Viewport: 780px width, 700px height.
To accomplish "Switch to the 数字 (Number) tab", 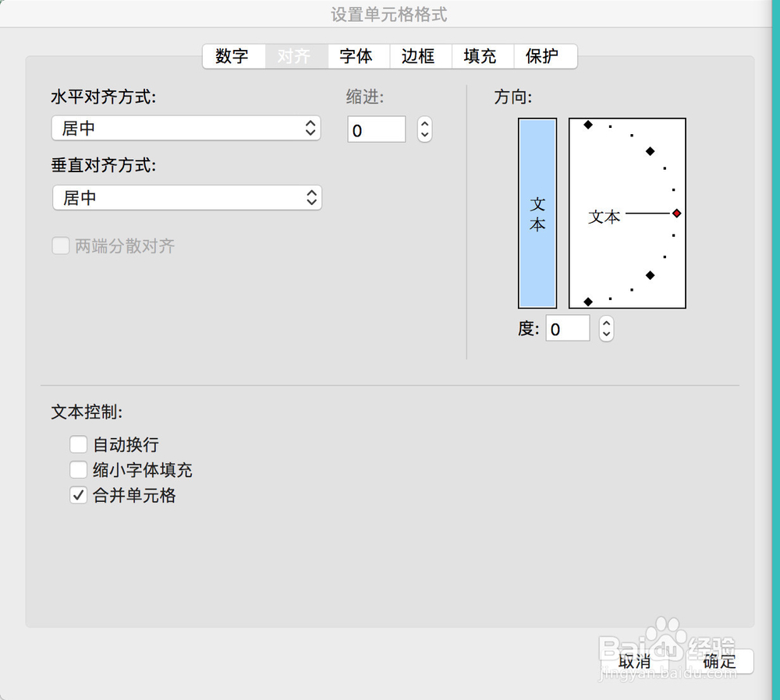I will pyautogui.click(x=233, y=56).
